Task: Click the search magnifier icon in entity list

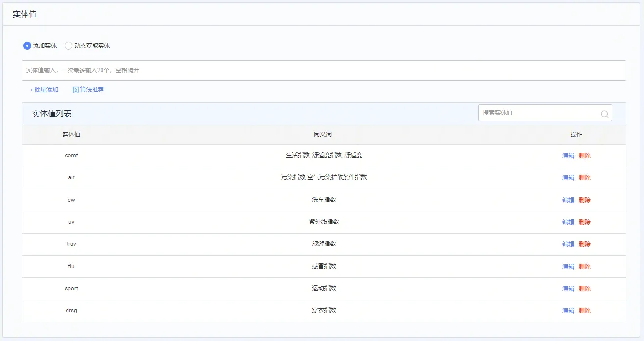Action: pos(605,114)
